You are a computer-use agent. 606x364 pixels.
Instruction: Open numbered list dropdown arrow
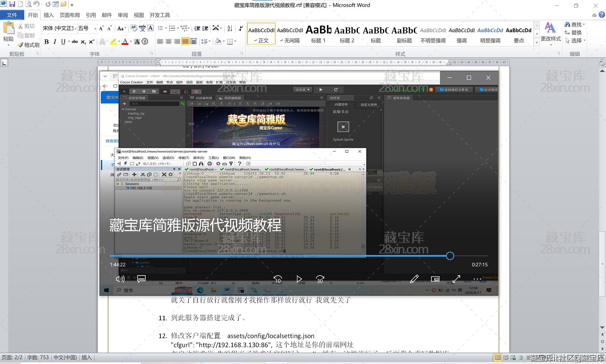(x=178, y=28)
